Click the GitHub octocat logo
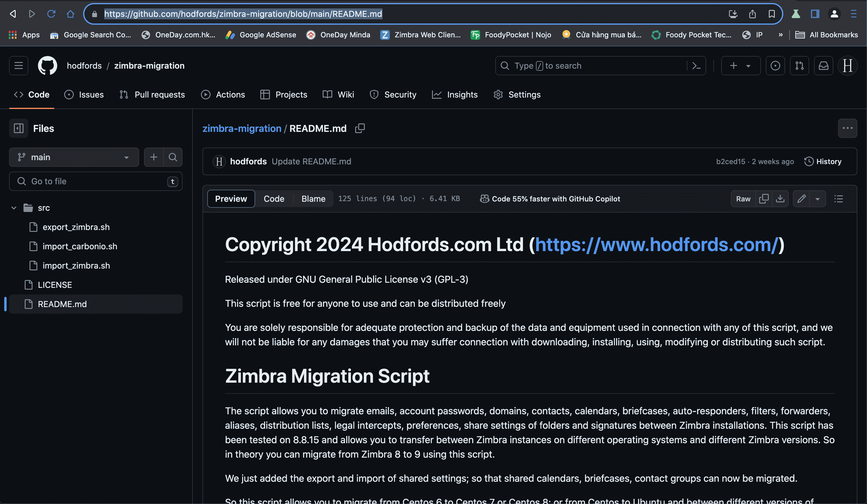 (48, 66)
